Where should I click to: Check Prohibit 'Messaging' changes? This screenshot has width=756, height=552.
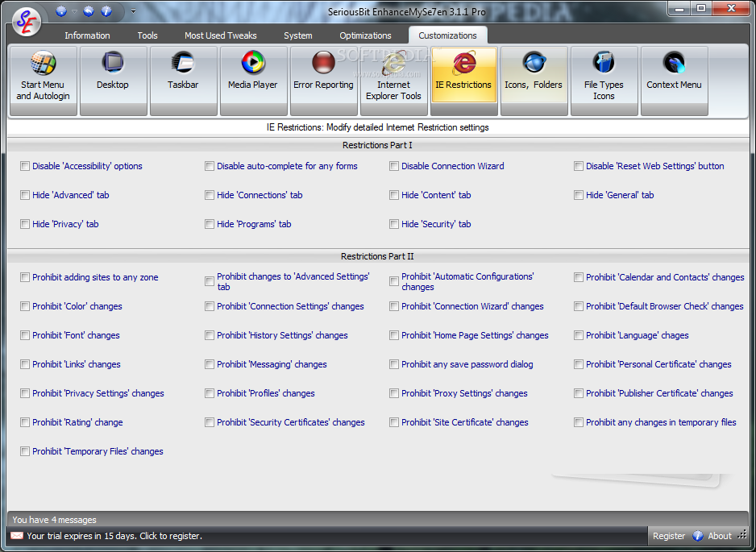tap(210, 364)
